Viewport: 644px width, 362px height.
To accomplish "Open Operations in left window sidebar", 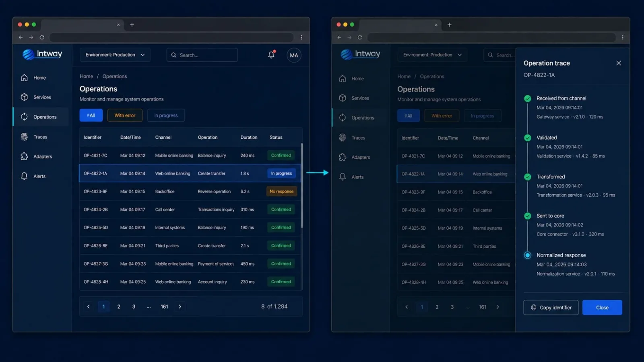I will coord(40,117).
